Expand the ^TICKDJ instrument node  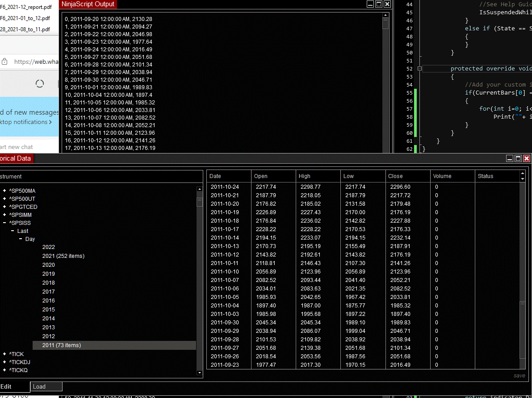pyautogui.click(x=4, y=362)
